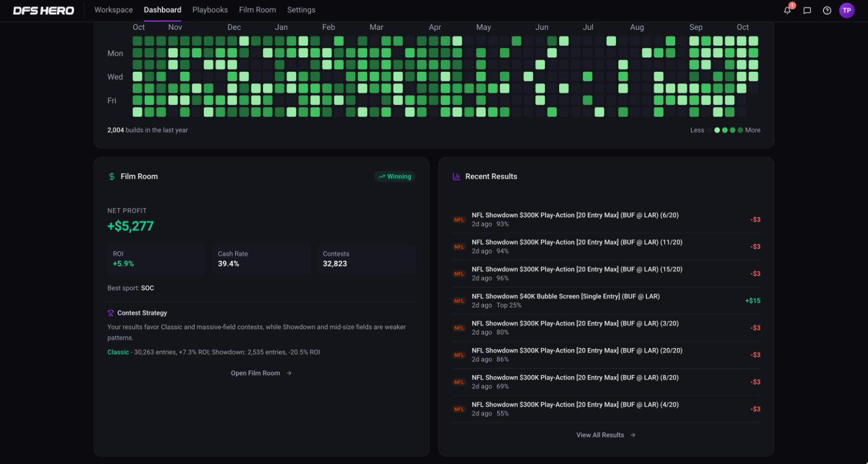Image resolution: width=868 pixels, height=464 pixels.
Task: Click the +$5,277 net profit value
Action: (130, 226)
